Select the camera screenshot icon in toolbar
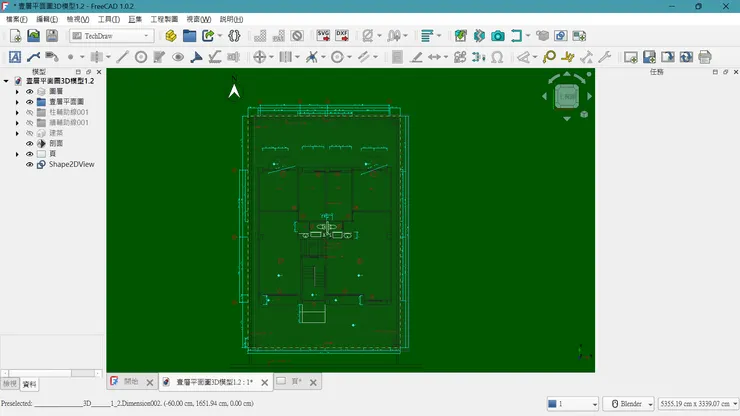 pos(497,36)
